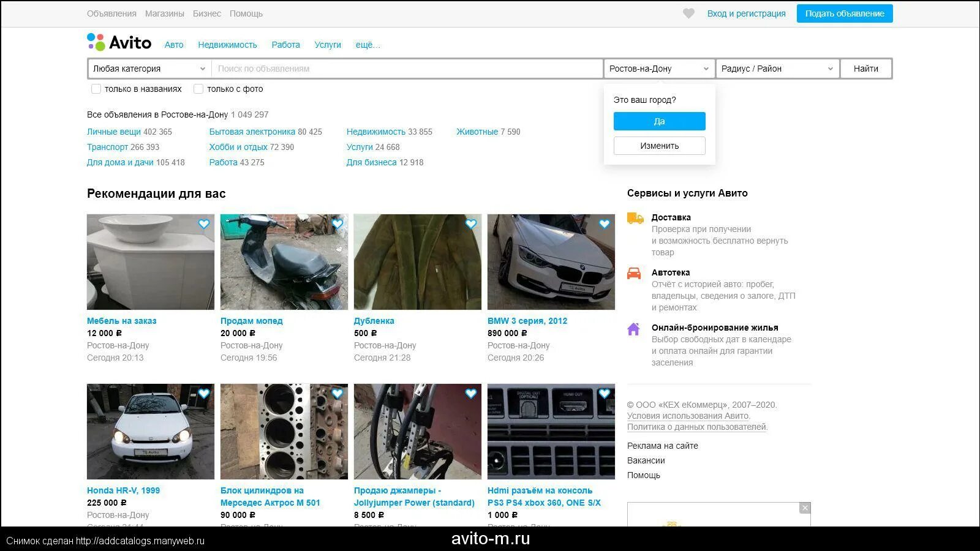Open Бытовая электроника category
980x551 pixels.
click(x=252, y=132)
